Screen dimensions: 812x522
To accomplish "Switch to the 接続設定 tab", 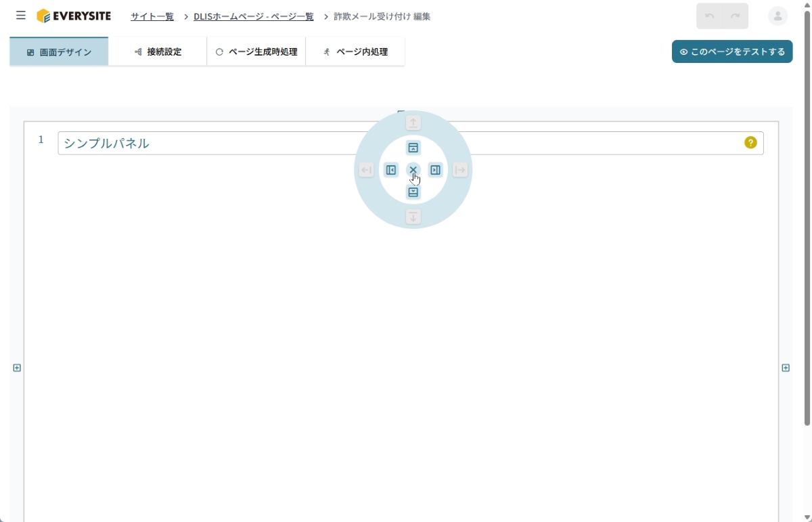I will point(158,51).
